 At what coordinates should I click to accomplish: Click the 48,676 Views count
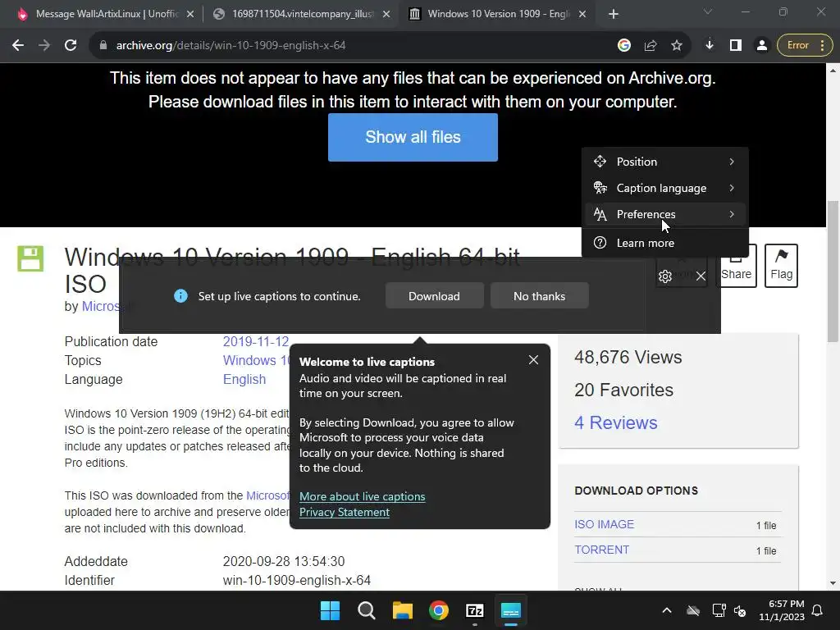tap(628, 358)
